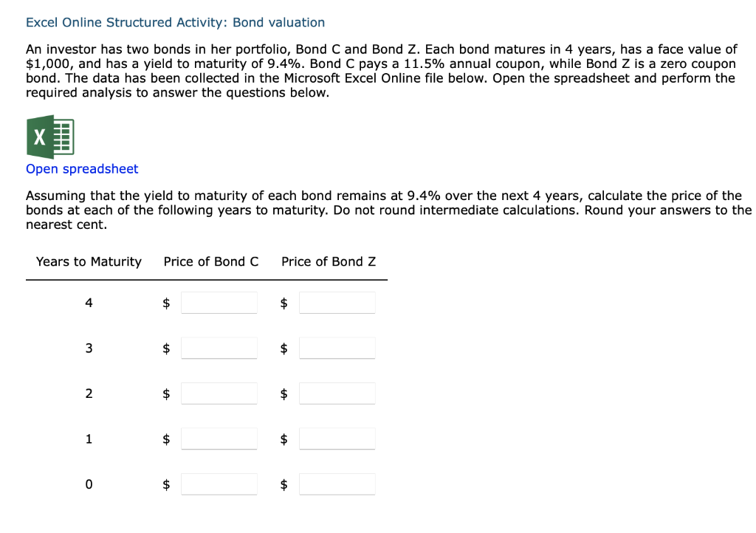Viewport: 756px width, 533px height.
Task: Click the Price of Bond Z column header
Action: (x=329, y=261)
